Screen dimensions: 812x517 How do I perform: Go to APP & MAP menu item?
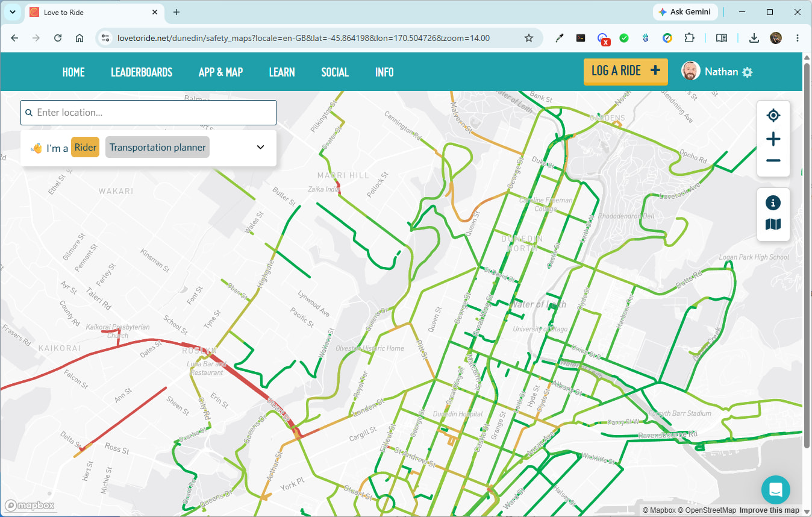coord(220,72)
